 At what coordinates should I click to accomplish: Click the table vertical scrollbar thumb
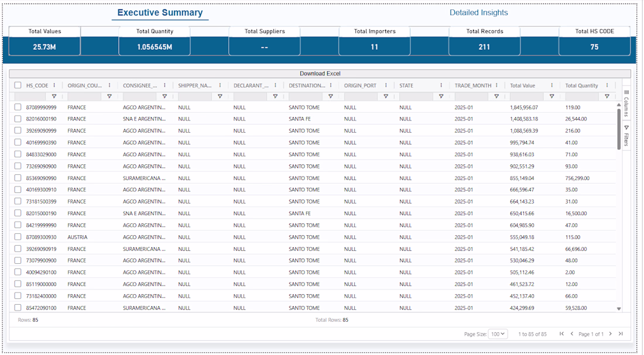(x=619, y=129)
